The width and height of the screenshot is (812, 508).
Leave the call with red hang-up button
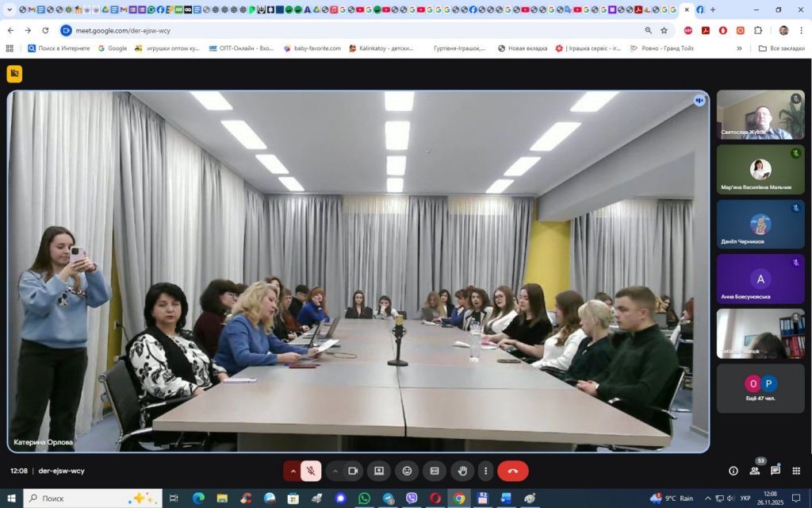coord(513,471)
